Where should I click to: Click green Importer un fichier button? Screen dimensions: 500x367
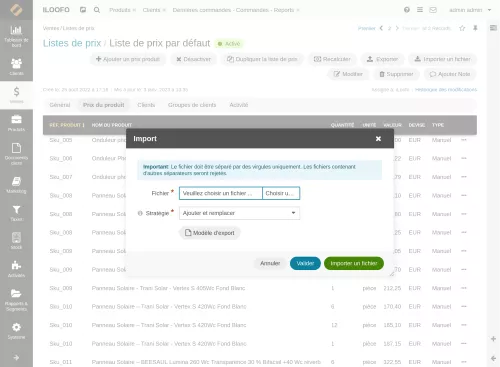[x=354, y=263]
